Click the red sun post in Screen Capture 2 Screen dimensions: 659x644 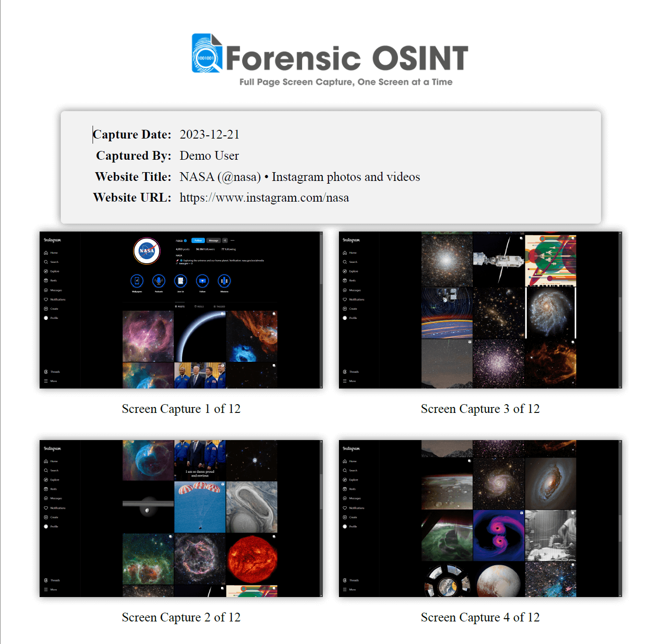point(252,559)
